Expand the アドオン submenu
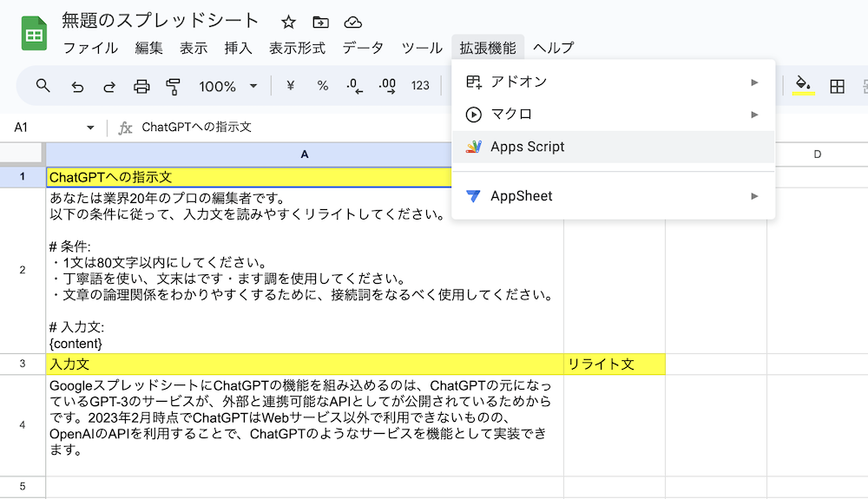This screenshot has width=868, height=499. [614, 82]
